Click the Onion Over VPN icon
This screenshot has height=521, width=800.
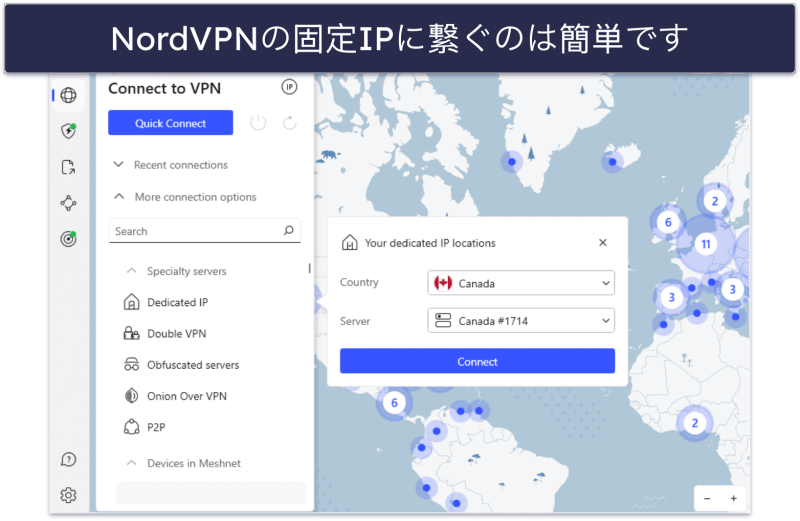132,396
